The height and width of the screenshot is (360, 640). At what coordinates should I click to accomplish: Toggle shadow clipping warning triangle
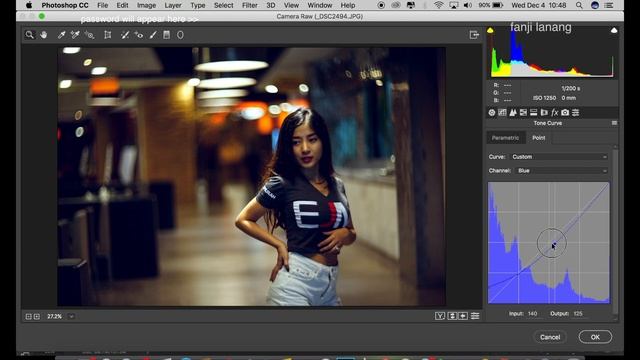point(490,30)
